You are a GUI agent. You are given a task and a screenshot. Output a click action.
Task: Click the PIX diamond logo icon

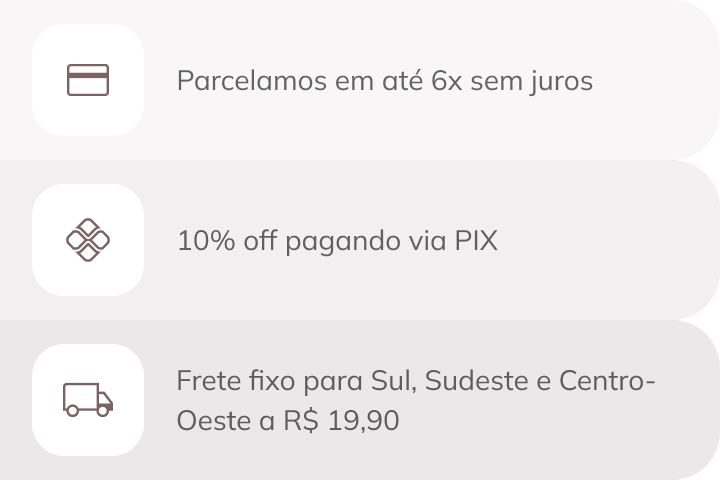[x=88, y=240]
